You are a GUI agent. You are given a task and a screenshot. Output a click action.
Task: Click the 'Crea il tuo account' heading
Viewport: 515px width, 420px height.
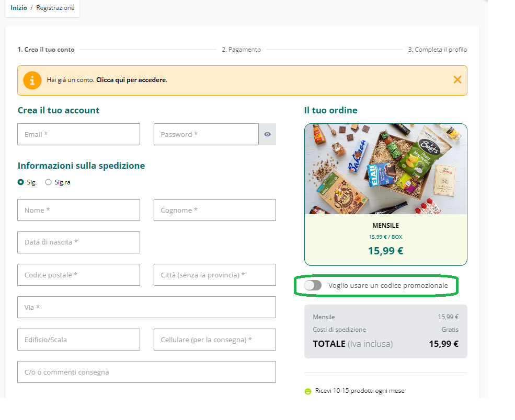(59, 110)
